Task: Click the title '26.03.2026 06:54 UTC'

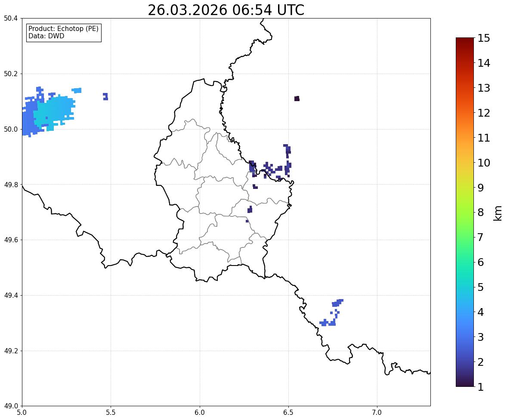Action: click(x=226, y=10)
